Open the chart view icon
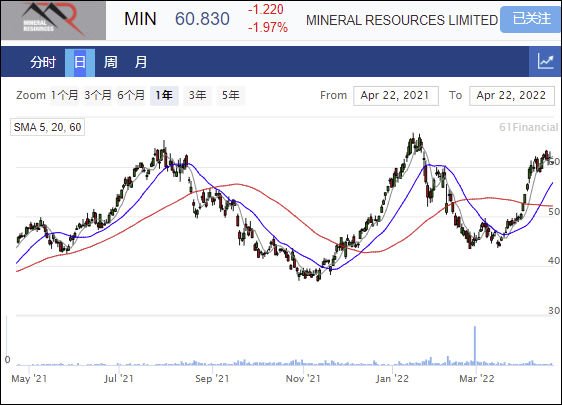The height and width of the screenshot is (405, 562). (545, 62)
